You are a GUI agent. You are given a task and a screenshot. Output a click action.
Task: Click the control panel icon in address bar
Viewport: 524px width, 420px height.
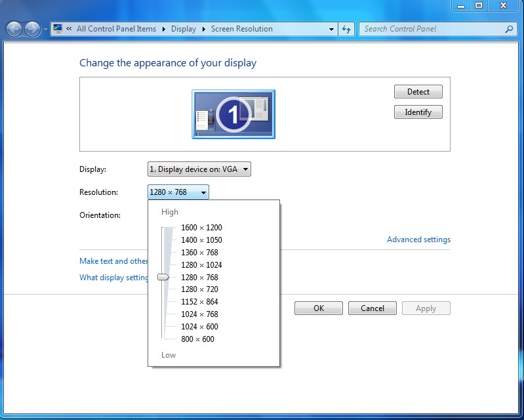coord(58,29)
